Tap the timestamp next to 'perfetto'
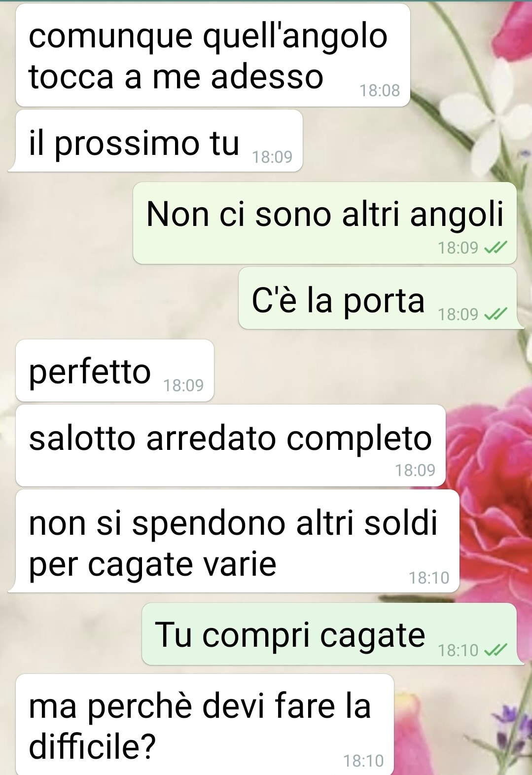This screenshot has width=532, height=775. (x=183, y=385)
